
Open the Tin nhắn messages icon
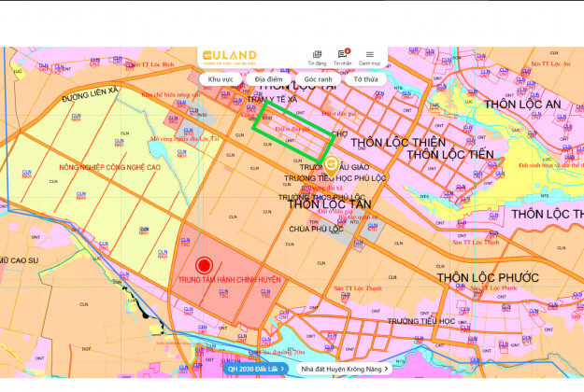(x=342, y=58)
